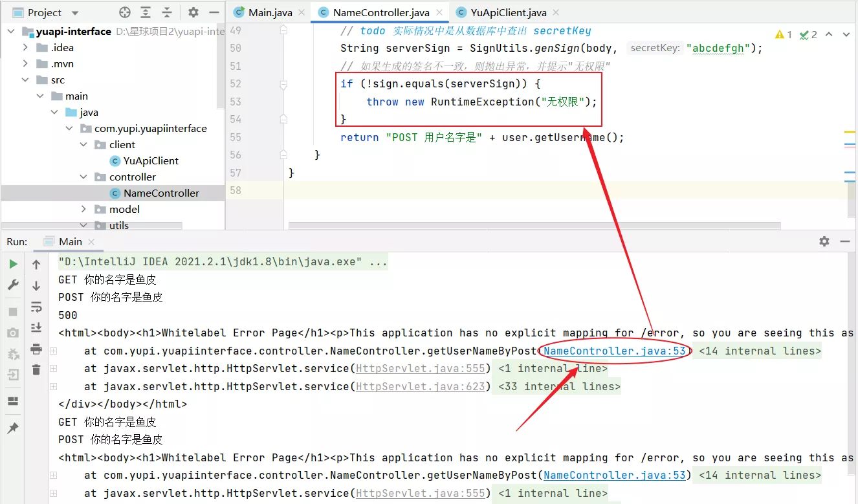Click the </div></body></html> console line

pos(122,404)
